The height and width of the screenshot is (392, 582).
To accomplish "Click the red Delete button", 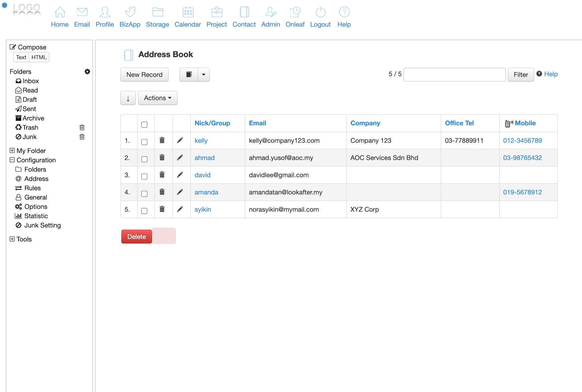I will (136, 237).
